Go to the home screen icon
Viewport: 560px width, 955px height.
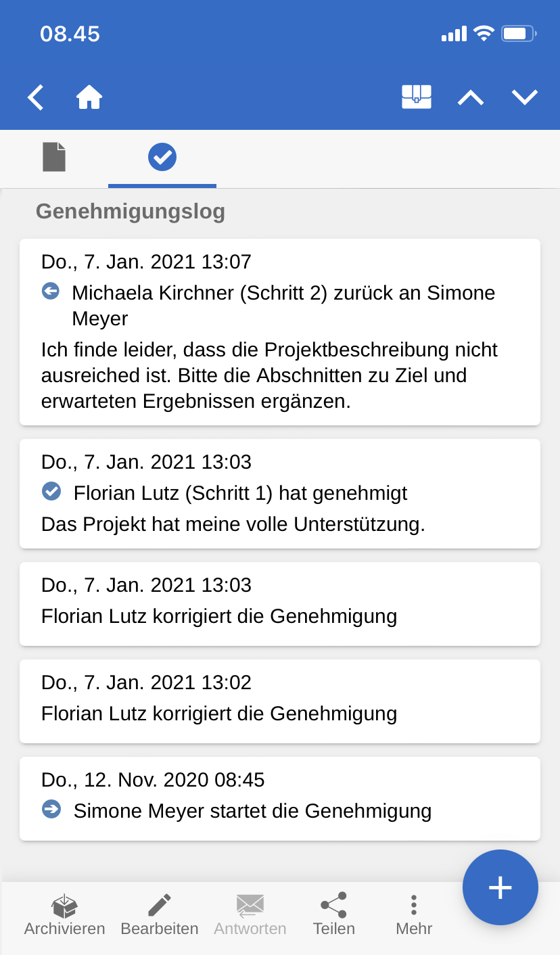click(89, 97)
